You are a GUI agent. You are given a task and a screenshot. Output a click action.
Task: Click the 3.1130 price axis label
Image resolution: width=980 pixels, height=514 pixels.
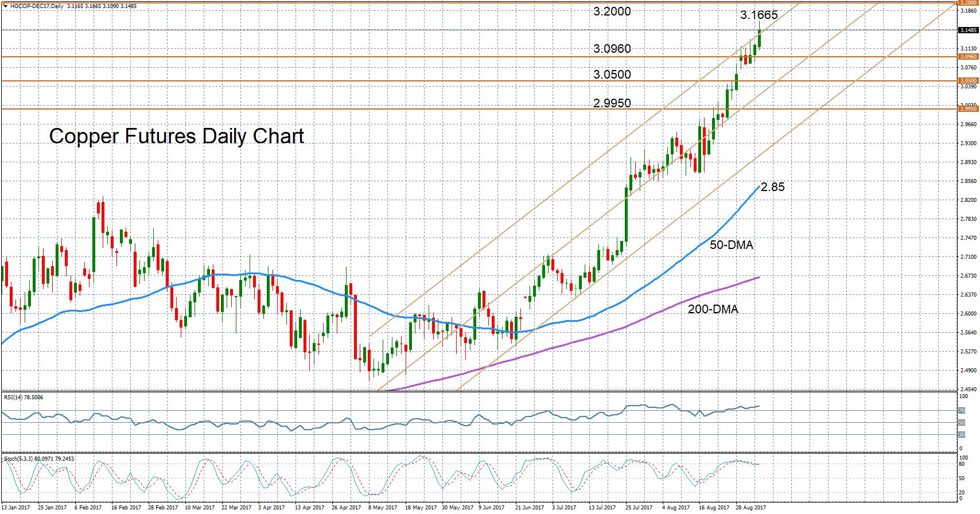pos(968,49)
